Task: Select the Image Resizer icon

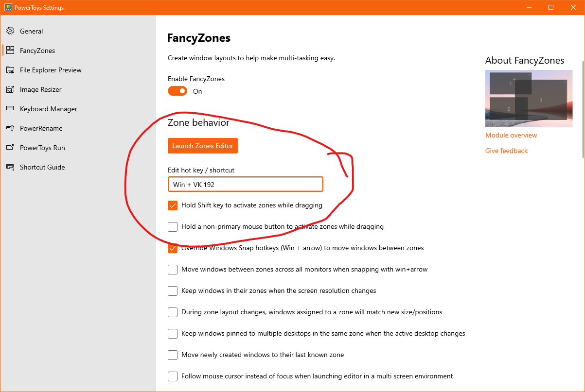Action: click(x=9, y=89)
